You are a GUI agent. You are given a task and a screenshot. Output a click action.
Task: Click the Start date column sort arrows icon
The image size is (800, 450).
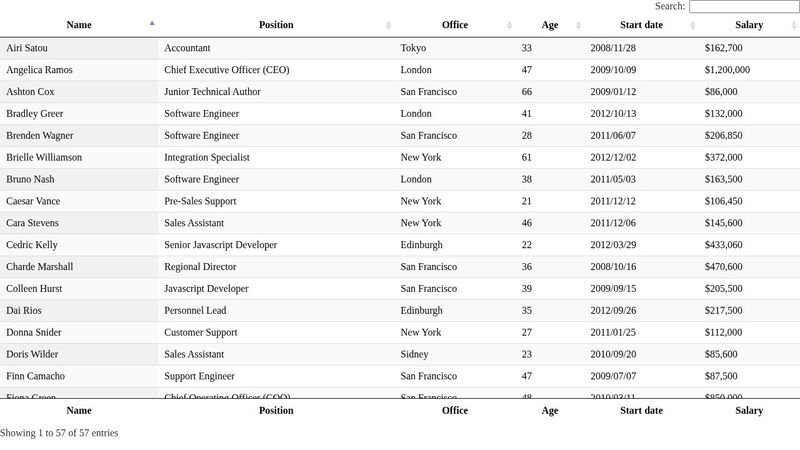coord(693,25)
